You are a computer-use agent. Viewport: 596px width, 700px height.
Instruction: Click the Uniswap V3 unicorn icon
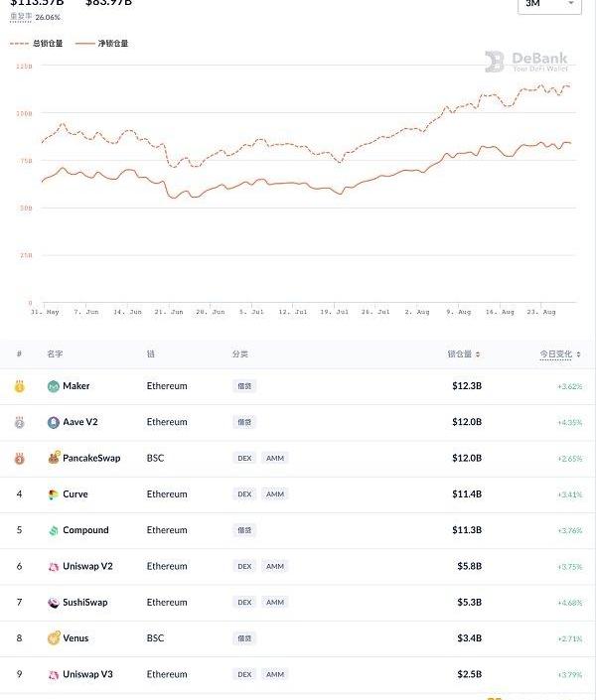[x=54, y=674]
